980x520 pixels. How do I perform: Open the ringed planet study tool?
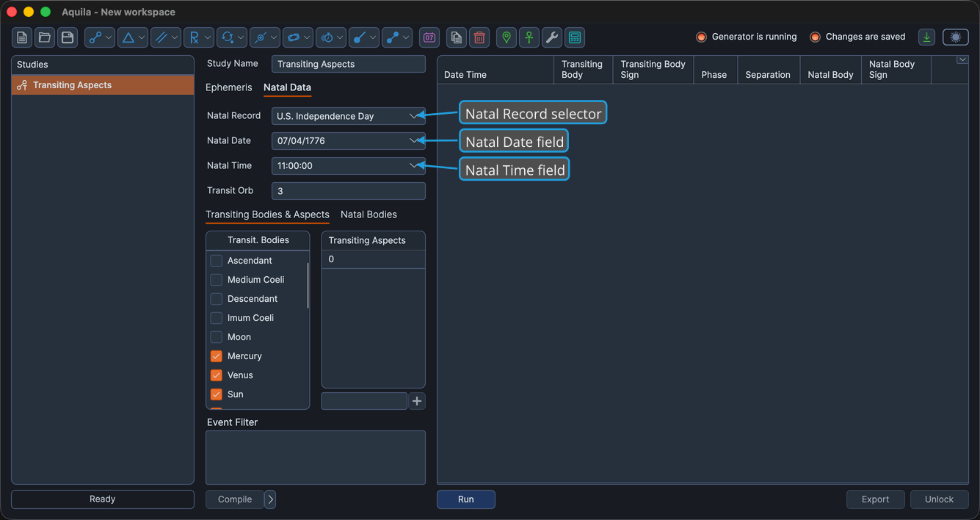pos(298,37)
